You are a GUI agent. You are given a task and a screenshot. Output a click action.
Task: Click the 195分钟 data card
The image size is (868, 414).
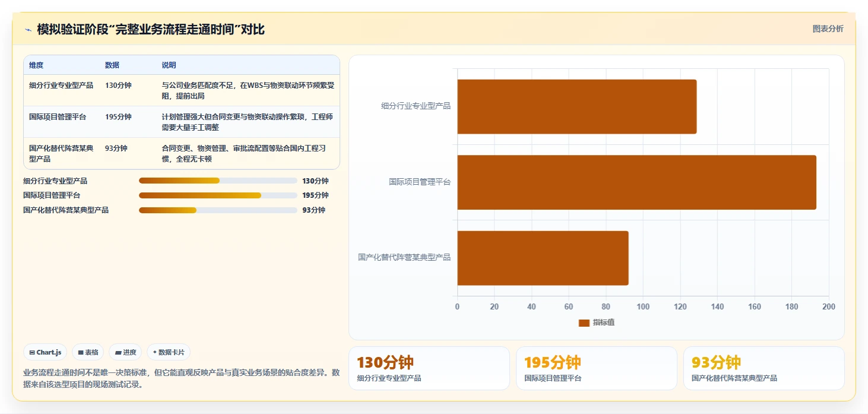(597, 368)
